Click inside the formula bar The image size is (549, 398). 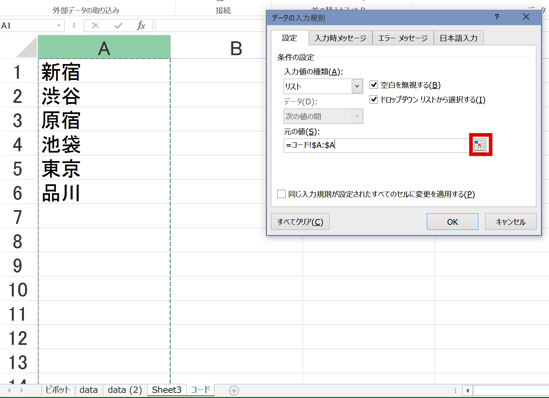(x=210, y=26)
